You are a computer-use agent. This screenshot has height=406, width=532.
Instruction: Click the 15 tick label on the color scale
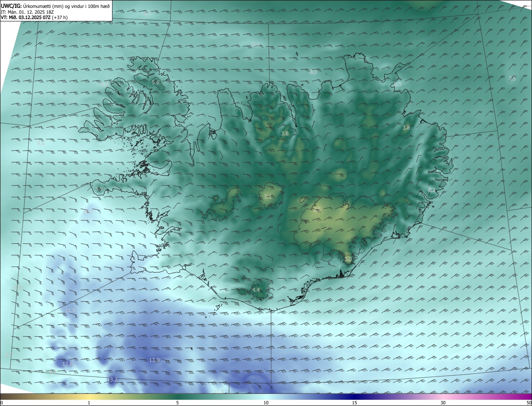[x=355, y=403]
